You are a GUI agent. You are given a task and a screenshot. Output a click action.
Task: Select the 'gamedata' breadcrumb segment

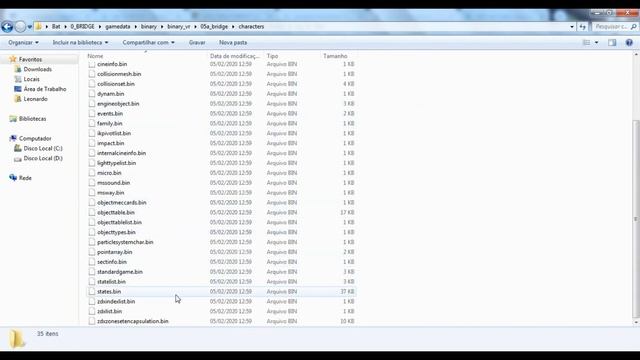118,27
